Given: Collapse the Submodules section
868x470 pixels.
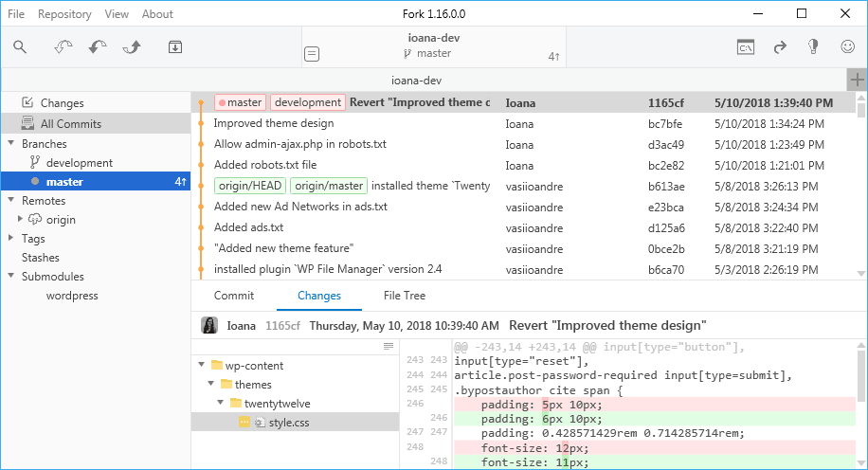Looking at the screenshot, I should point(11,277).
